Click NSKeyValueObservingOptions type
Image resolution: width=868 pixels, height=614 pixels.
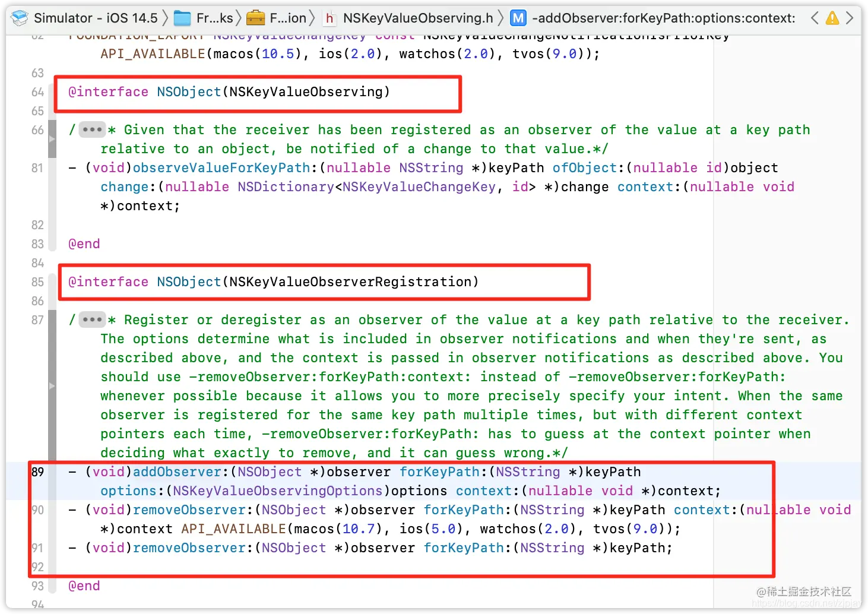coord(278,490)
